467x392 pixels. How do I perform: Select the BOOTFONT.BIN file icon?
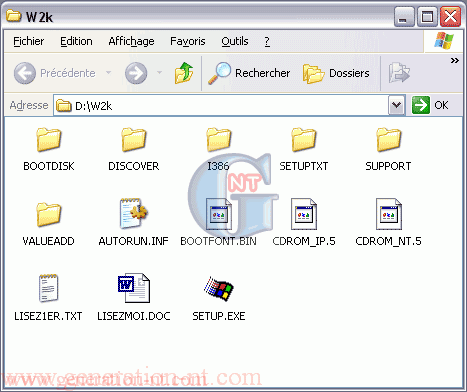point(219,214)
